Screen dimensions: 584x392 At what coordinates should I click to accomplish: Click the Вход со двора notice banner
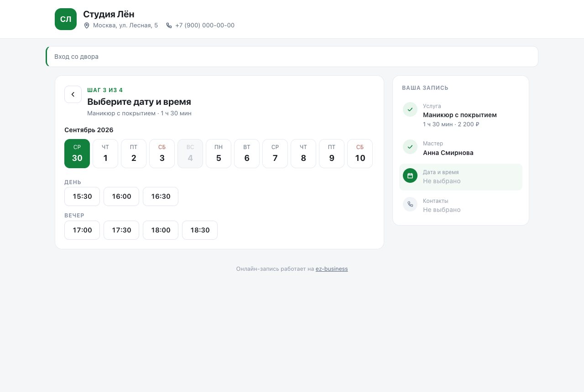[x=292, y=57]
